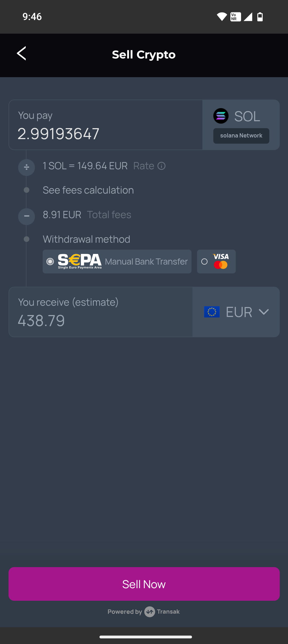Tap the Wi-Fi status bar icon
The height and width of the screenshot is (644, 288).
[222, 17]
